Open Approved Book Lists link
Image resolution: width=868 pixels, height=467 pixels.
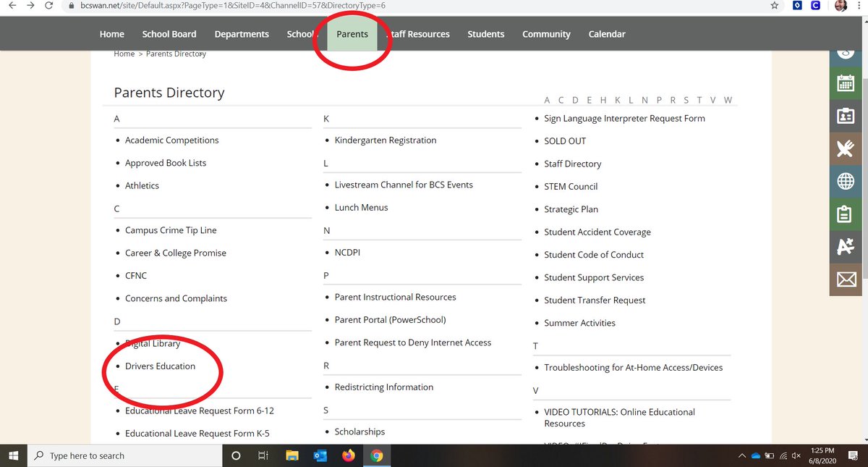(x=166, y=163)
